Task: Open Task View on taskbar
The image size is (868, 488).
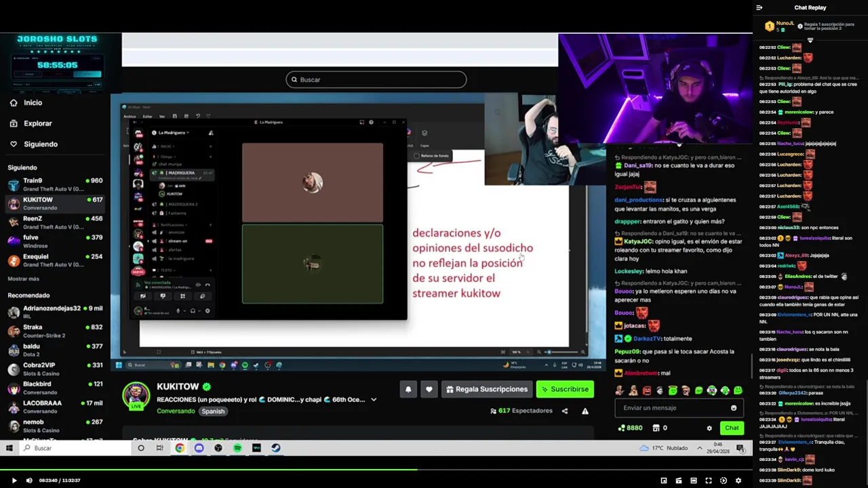Action: pos(159,448)
